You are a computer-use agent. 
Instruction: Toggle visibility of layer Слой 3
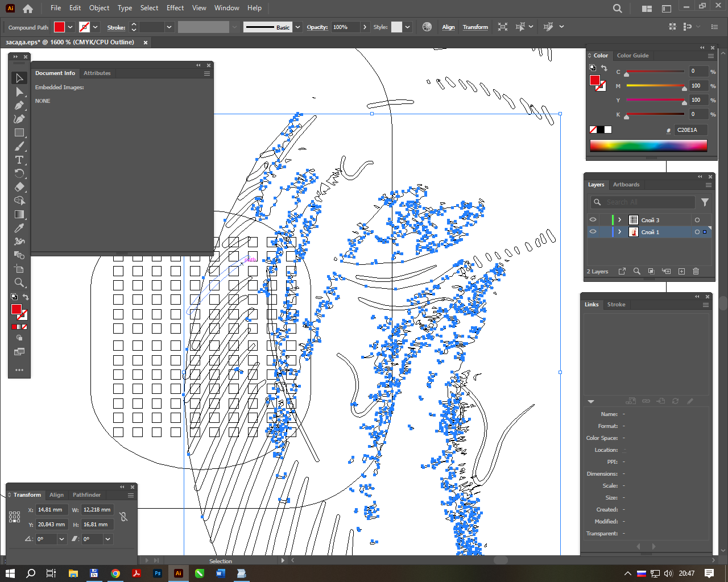click(x=593, y=220)
